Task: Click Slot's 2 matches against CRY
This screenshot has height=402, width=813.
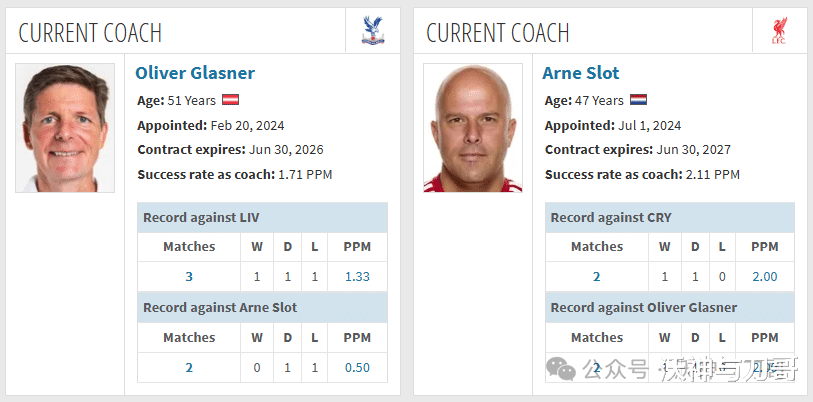Action: [596, 276]
